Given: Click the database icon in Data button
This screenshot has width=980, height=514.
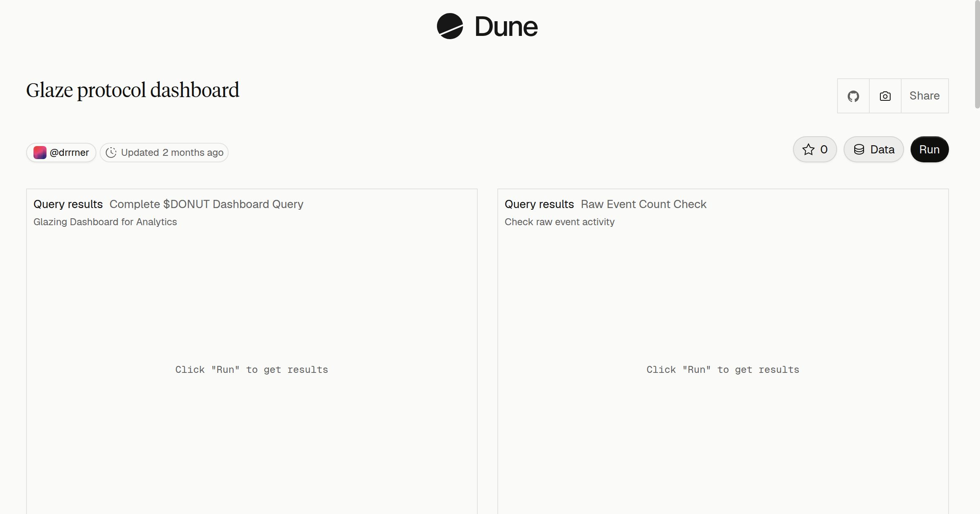Looking at the screenshot, I should point(859,150).
